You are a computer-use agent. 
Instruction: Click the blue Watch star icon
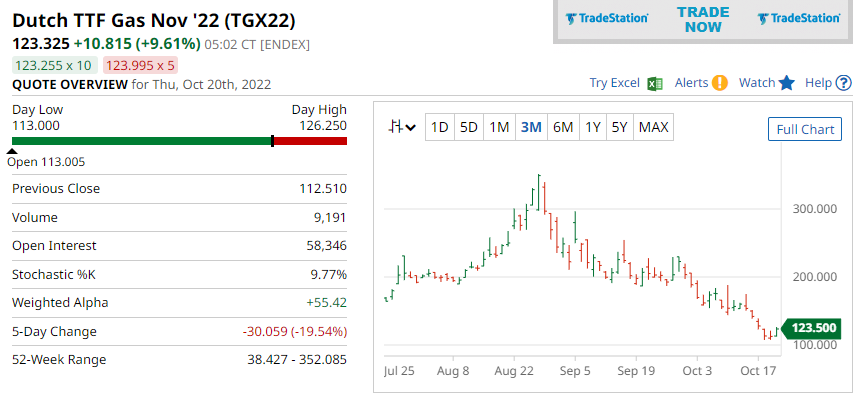tap(787, 83)
